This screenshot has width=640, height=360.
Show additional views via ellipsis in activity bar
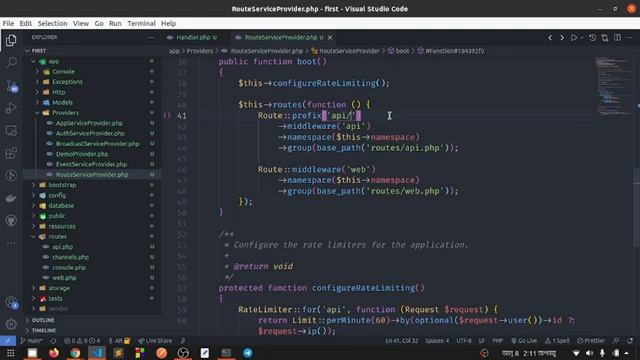[11, 243]
